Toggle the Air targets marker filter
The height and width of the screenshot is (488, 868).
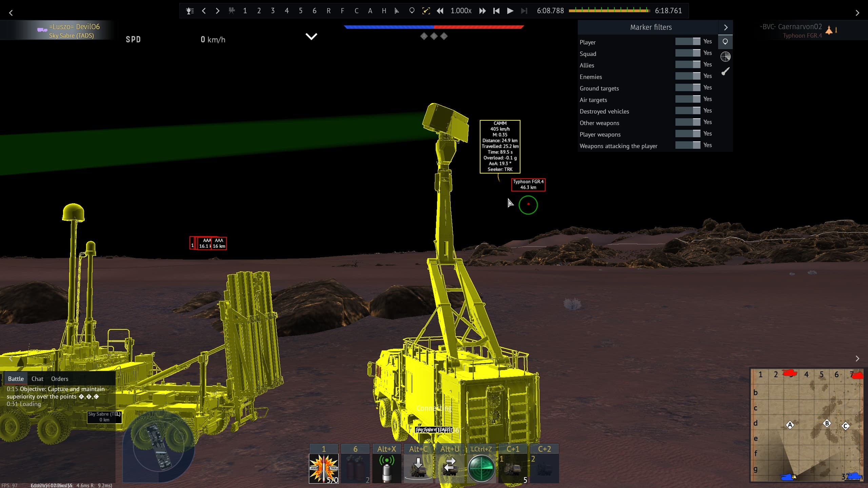click(x=688, y=99)
